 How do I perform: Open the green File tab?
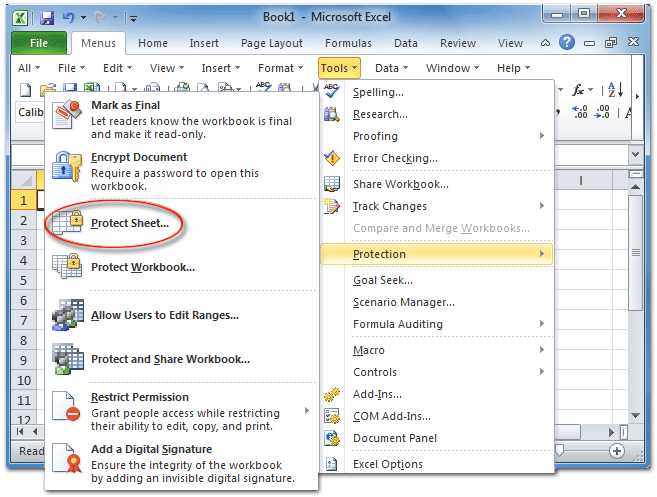[x=39, y=44]
